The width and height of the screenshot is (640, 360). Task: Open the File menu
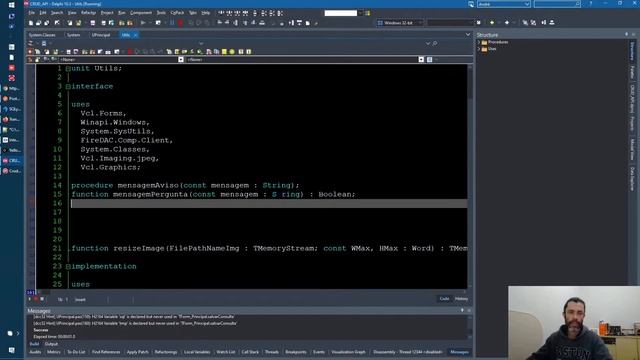click(31, 13)
